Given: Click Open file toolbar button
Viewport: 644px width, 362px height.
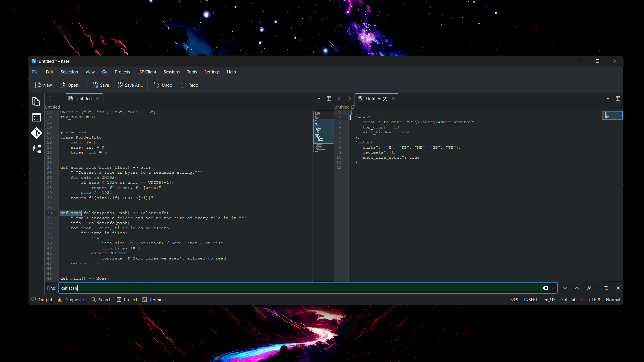Looking at the screenshot, I should coord(71,85).
